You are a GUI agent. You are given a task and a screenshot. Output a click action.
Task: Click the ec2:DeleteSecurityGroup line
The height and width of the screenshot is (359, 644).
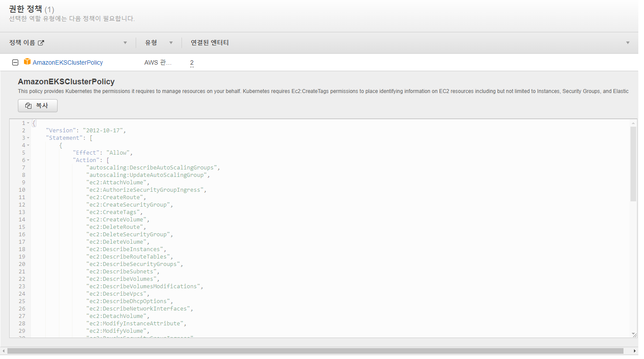pos(130,235)
